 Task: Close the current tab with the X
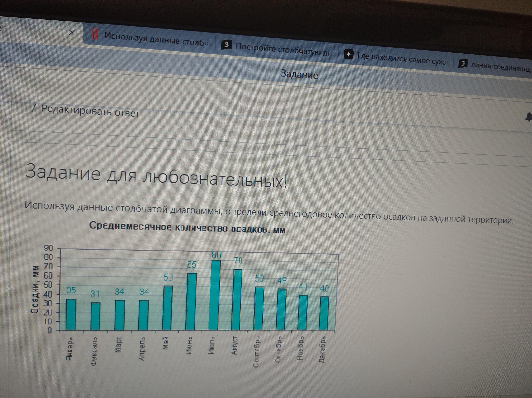[x=72, y=32]
